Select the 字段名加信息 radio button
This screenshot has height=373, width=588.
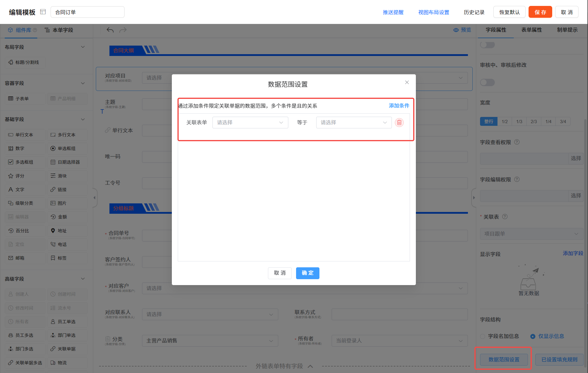point(483,336)
